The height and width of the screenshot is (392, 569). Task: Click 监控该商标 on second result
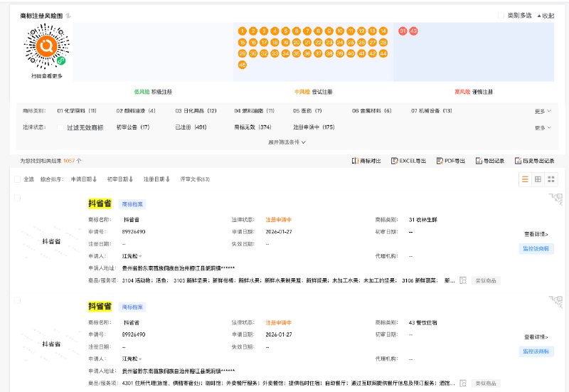click(x=536, y=351)
